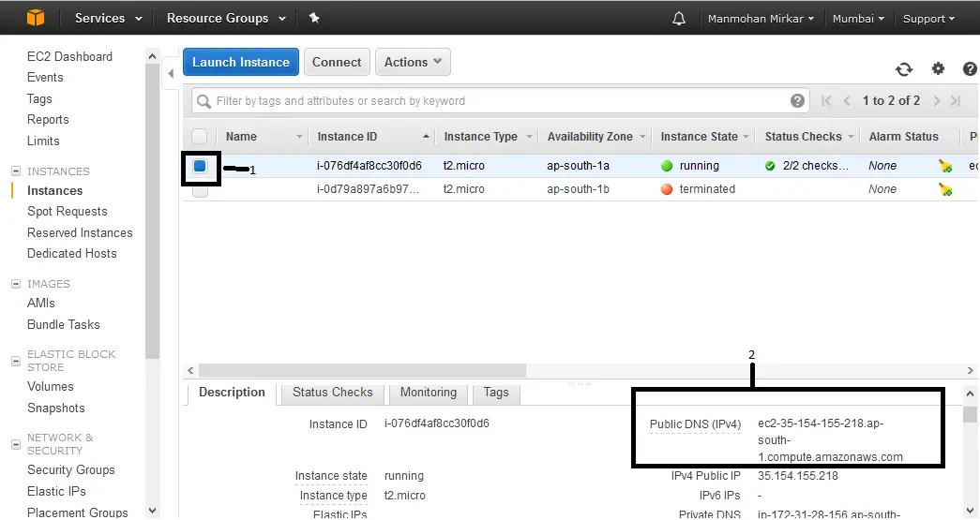Click alarm icon for running instance
980x520 pixels.
945,166
